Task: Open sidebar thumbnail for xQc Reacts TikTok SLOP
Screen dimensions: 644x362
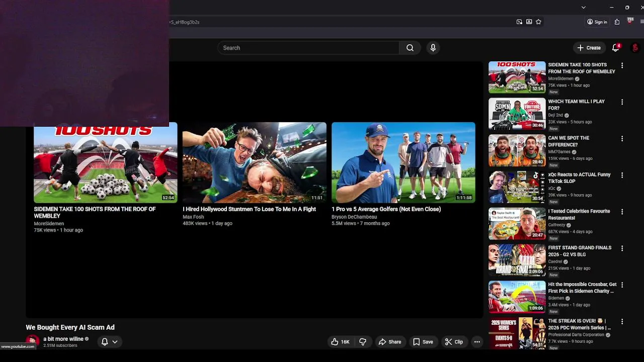Action: pos(517,188)
